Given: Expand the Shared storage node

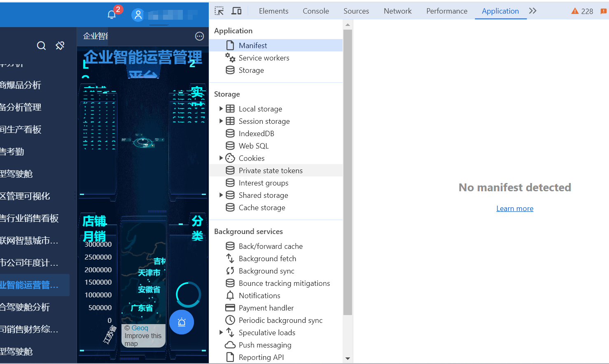Looking at the screenshot, I should point(221,195).
